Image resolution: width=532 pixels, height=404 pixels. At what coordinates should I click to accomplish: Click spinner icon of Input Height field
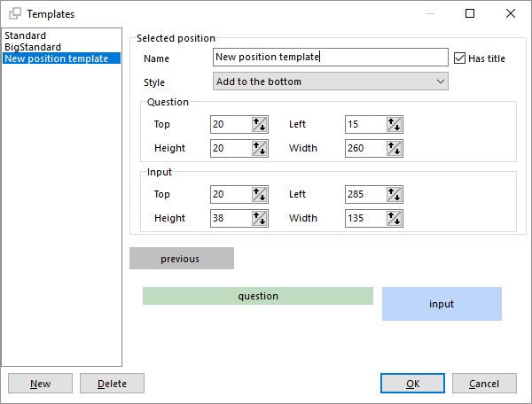260,218
